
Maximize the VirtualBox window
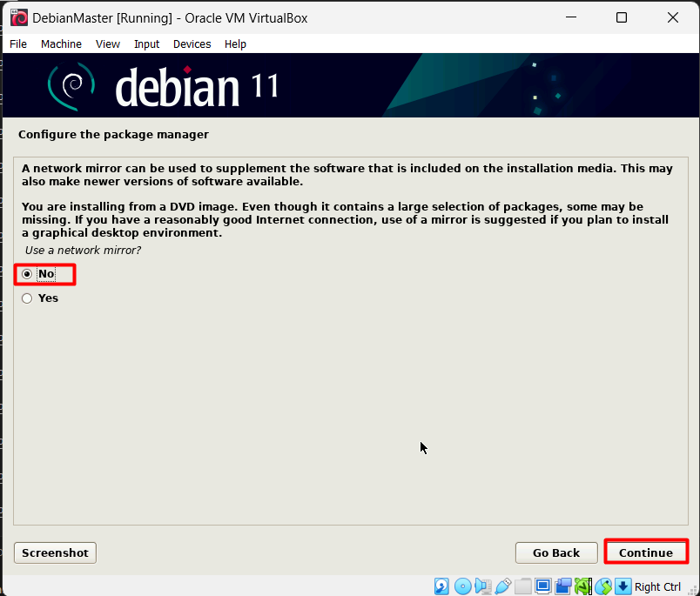click(x=622, y=17)
